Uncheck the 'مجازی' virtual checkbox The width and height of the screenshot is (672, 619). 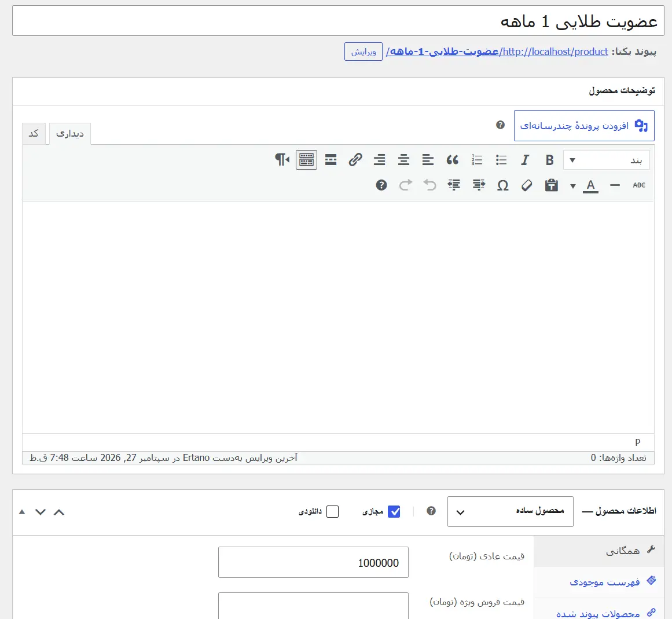point(394,511)
